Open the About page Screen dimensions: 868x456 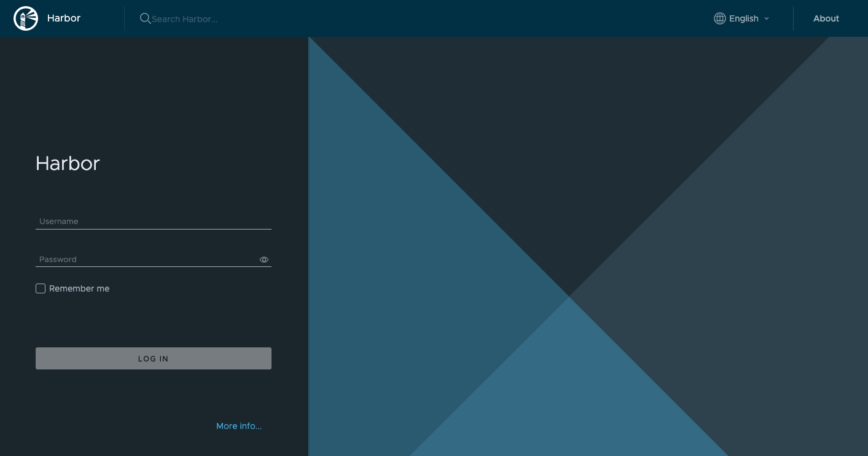click(x=826, y=18)
